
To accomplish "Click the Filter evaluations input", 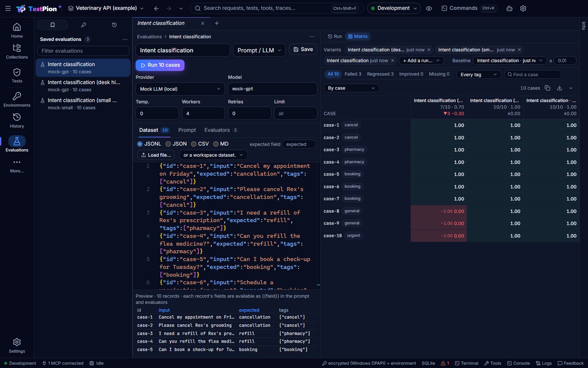I will coord(83,51).
